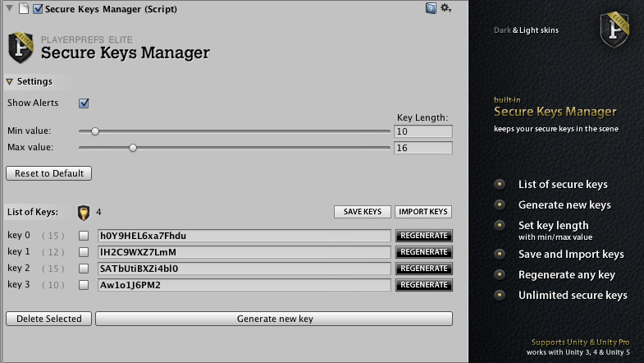Click the Min value slider handle

click(95, 131)
